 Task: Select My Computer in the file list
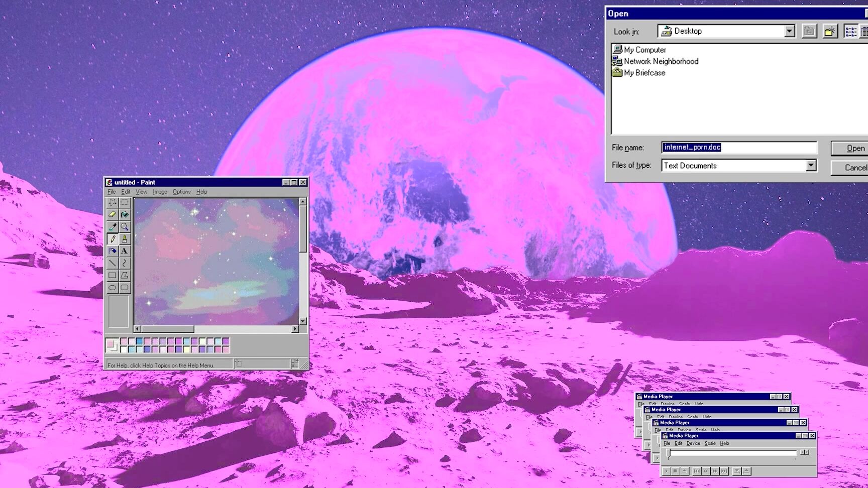(x=644, y=50)
